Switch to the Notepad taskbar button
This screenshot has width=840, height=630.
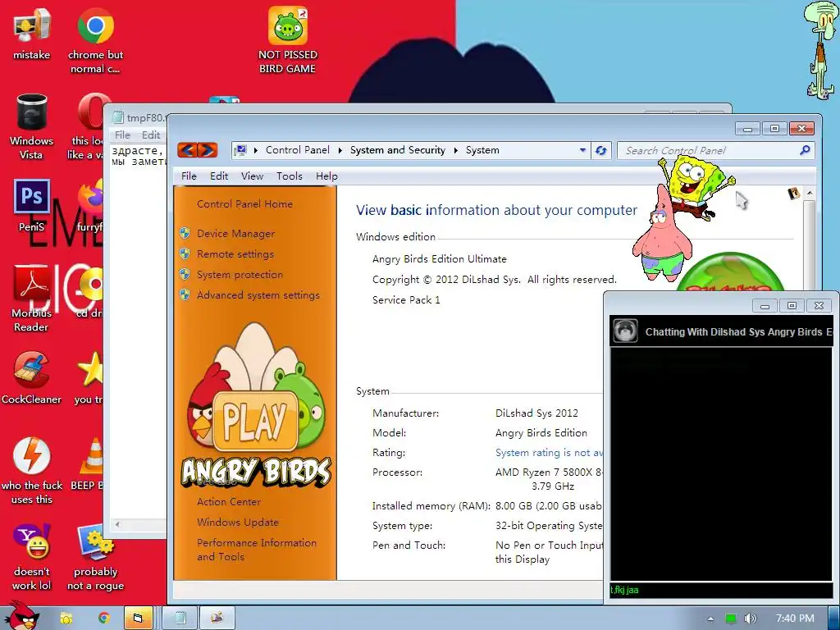[x=180, y=619]
